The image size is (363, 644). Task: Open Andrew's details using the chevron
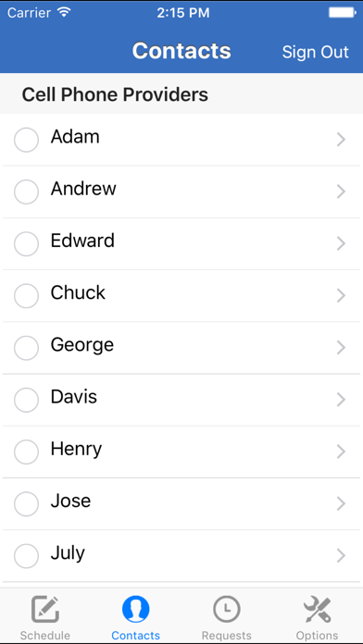[341, 192]
